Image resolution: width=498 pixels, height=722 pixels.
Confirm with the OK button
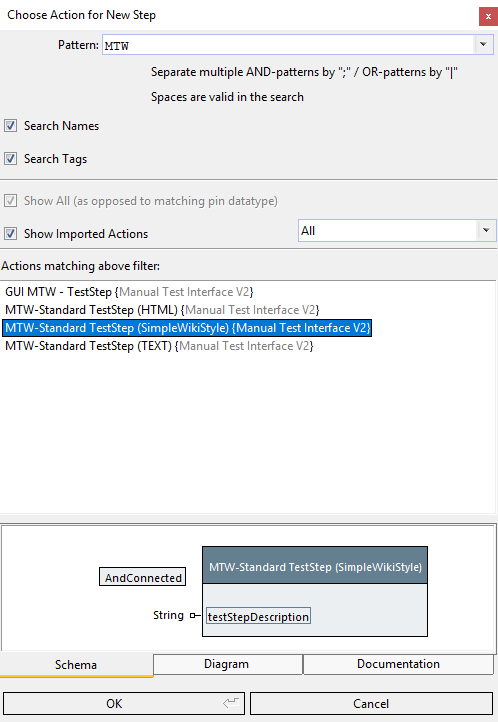[x=124, y=704]
